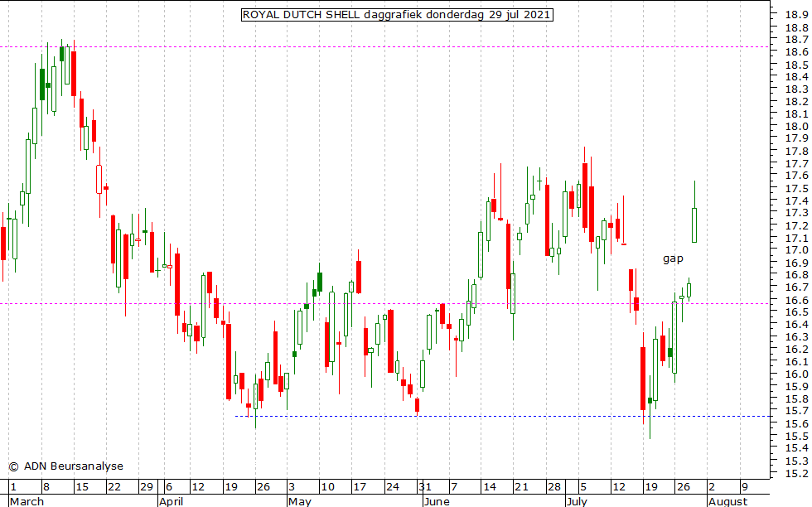This screenshot has height=507, width=812.
Task: Click the 15.3 price axis label
Action: point(797,461)
